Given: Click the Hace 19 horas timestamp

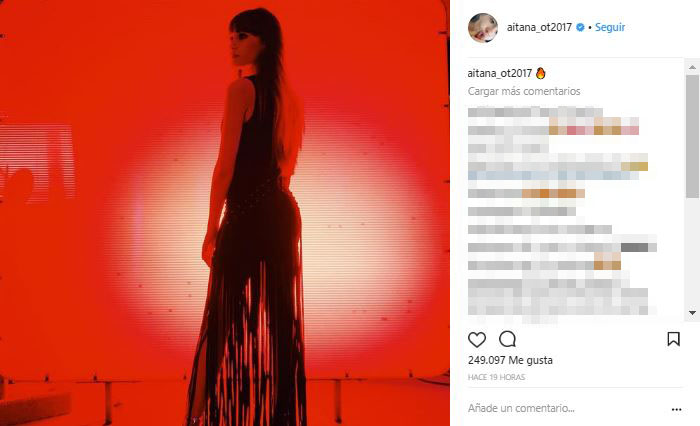Looking at the screenshot, I should 496,377.
